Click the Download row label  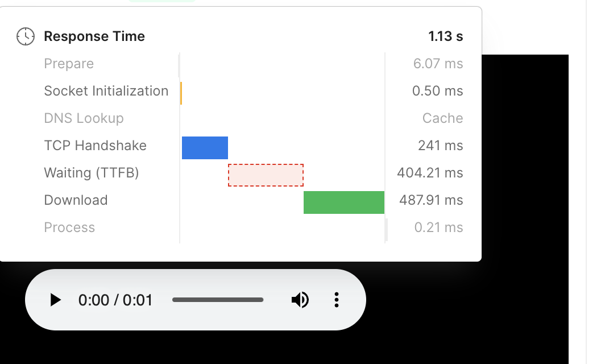[76, 200]
